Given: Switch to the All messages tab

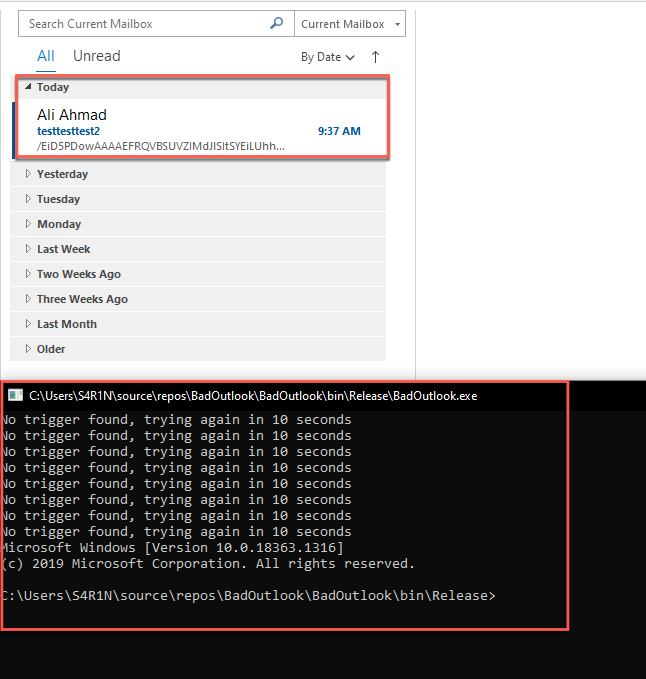Looking at the screenshot, I should point(46,56).
